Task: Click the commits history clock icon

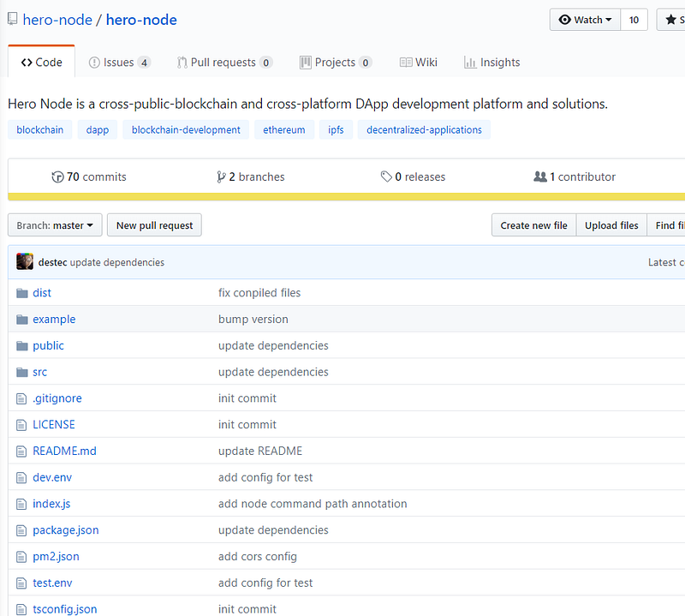Action: [x=57, y=177]
